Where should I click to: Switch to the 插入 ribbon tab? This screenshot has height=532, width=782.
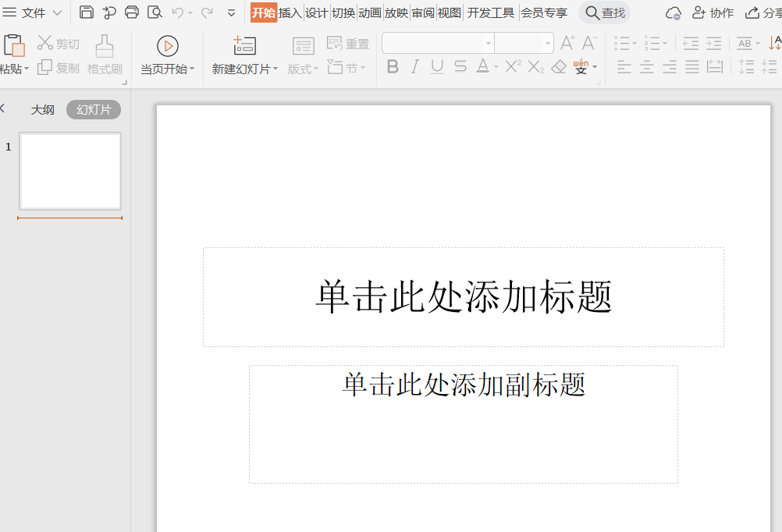click(290, 12)
